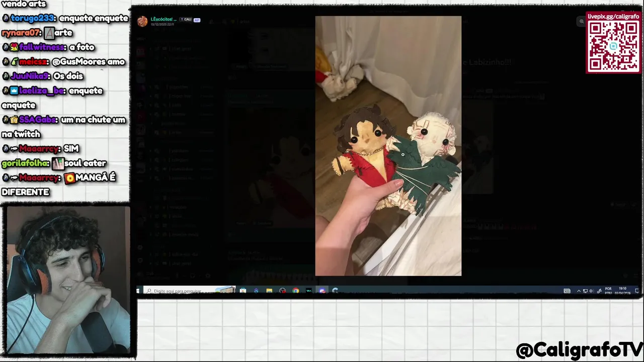Click the taskbar search box
The width and height of the screenshot is (644, 362).
(190, 291)
